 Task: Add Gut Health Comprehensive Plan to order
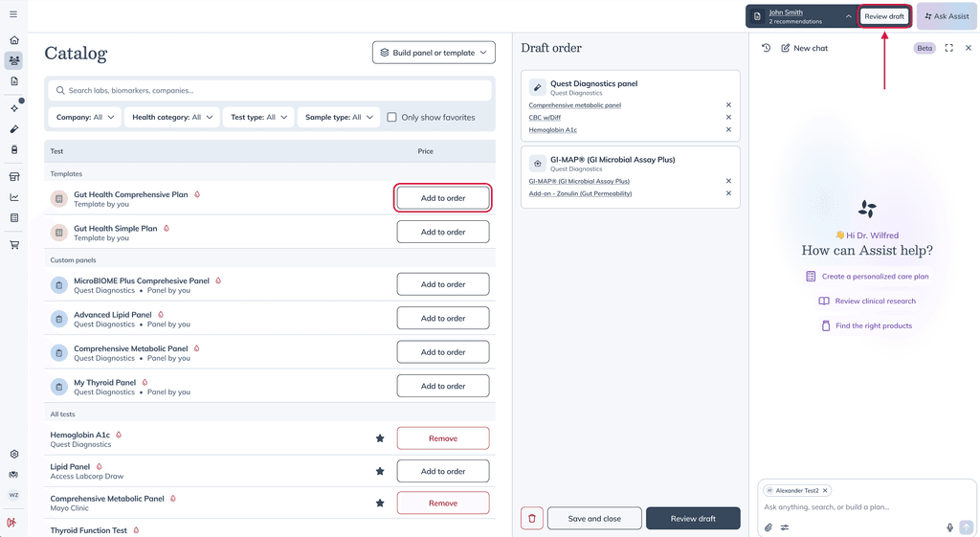443,198
